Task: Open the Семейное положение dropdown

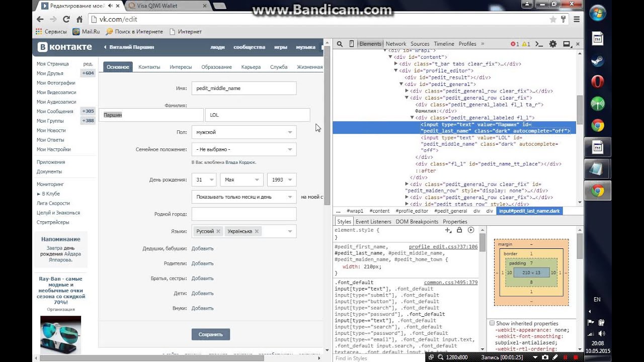Action: (x=244, y=149)
